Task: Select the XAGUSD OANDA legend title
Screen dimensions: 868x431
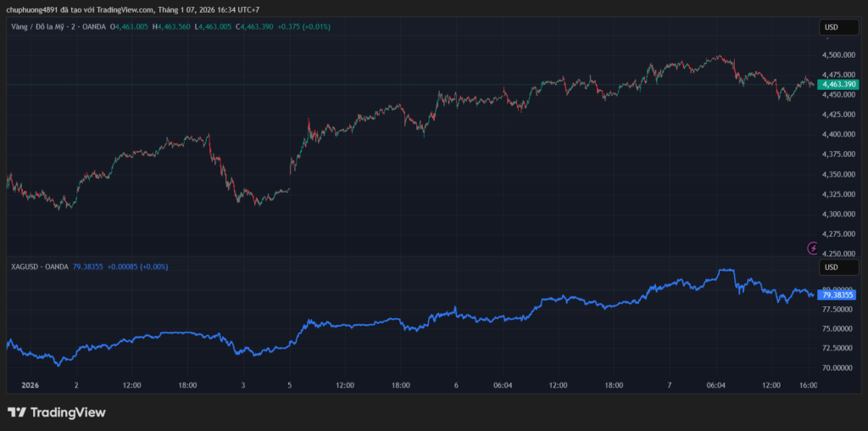Action: (x=37, y=266)
